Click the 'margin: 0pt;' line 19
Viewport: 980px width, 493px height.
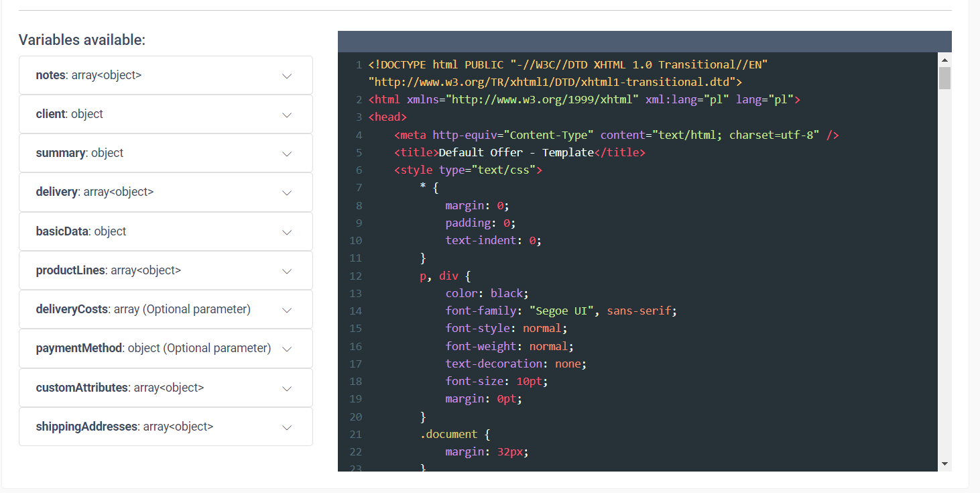coord(484,398)
